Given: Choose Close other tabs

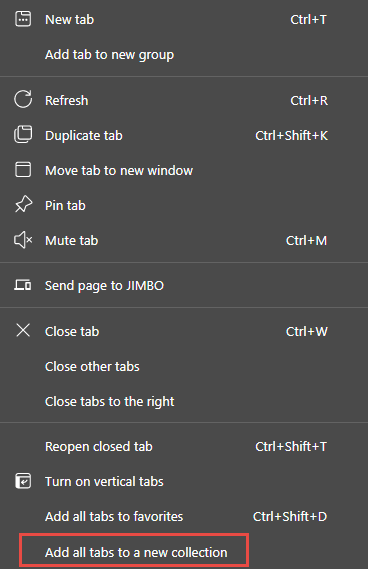Looking at the screenshot, I should (92, 367).
